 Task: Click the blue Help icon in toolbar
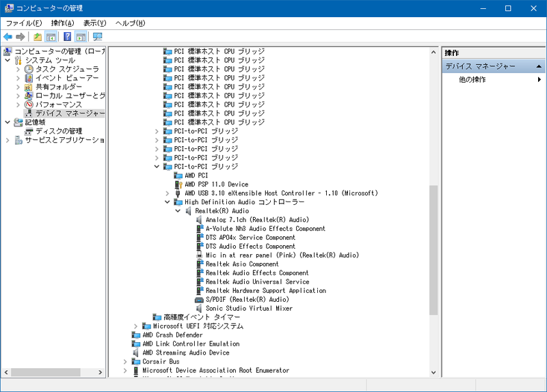[68, 37]
